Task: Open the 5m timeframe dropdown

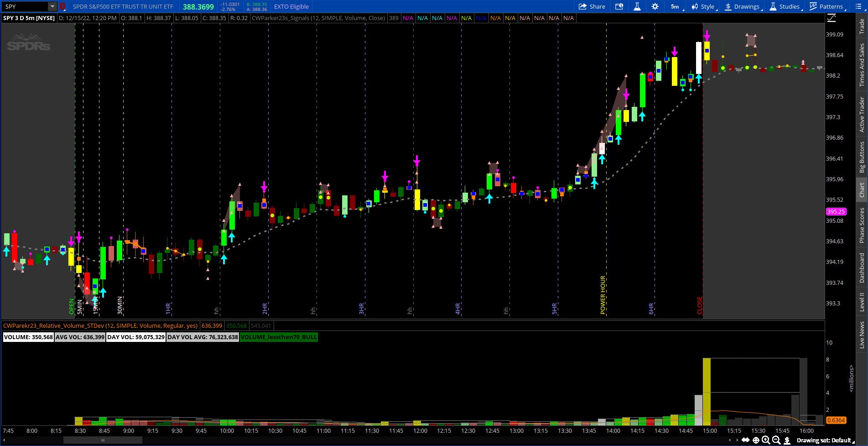Action: click(675, 6)
